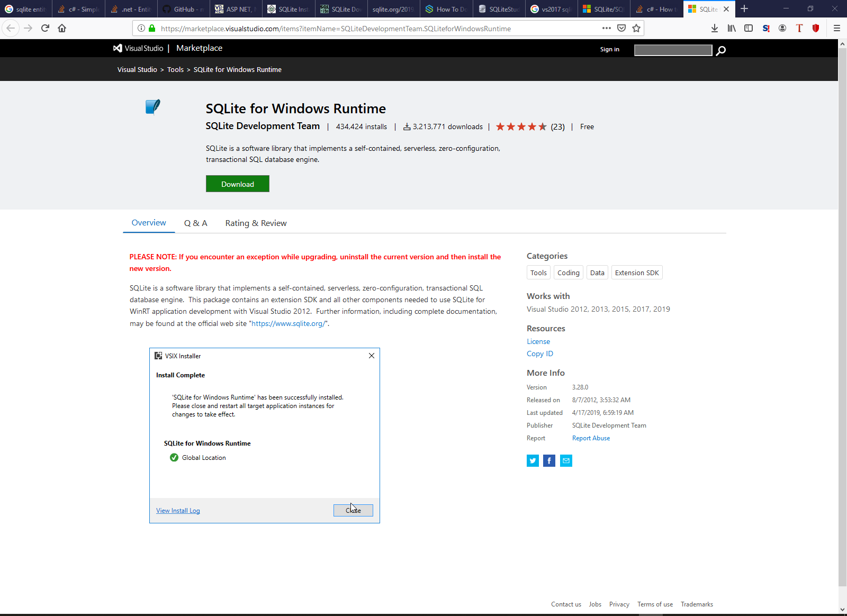This screenshot has width=847, height=616.
Task: Switch to the ASP NET browser tab
Action: point(236,9)
